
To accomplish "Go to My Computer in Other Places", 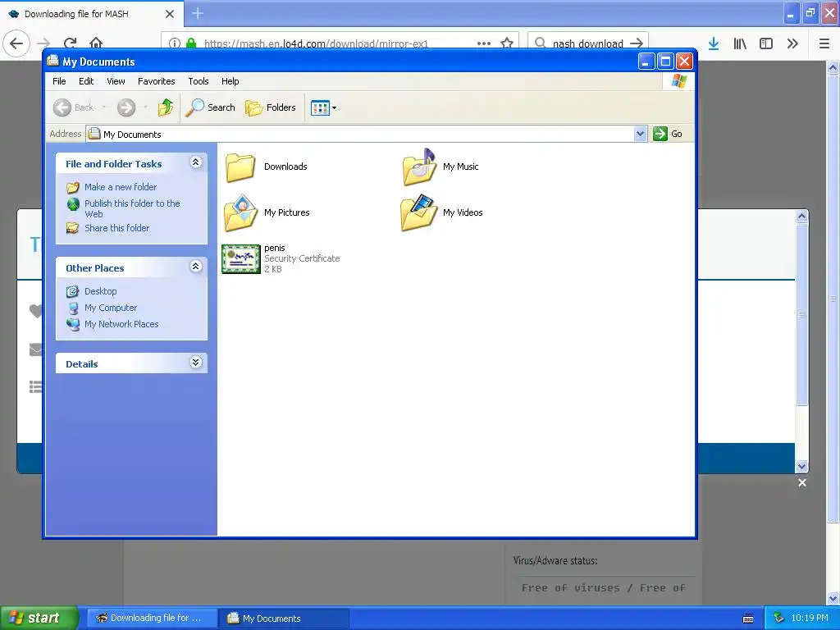I will coord(111,308).
